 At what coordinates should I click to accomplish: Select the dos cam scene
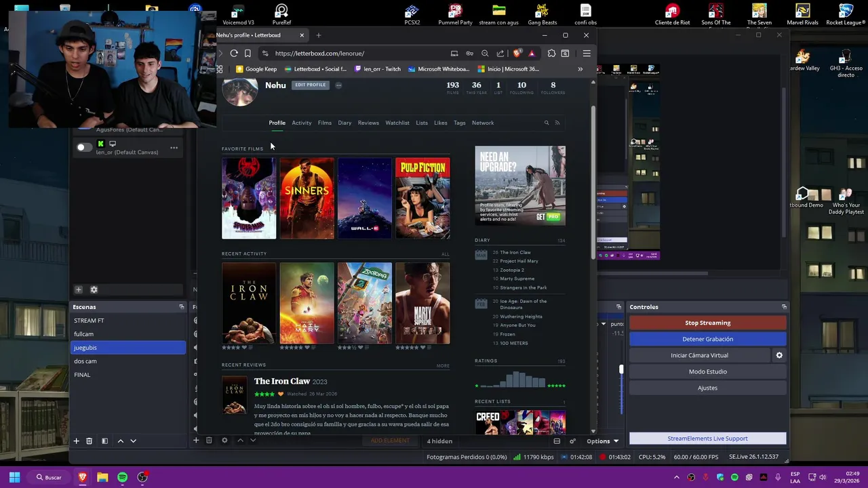pos(128,361)
